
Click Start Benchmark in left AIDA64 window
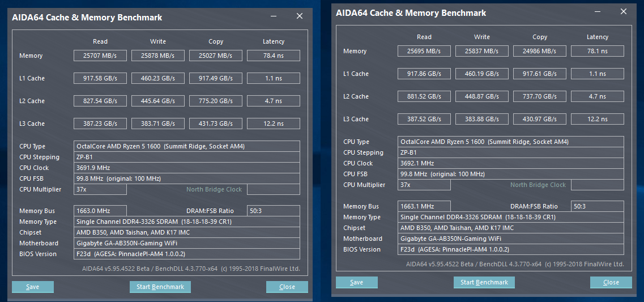[x=160, y=287]
